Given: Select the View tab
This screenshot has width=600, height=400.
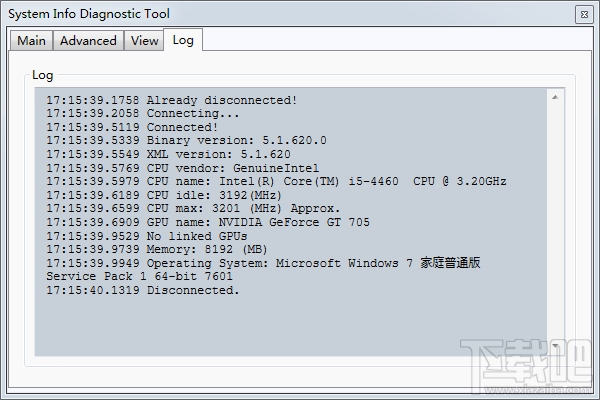Looking at the screenshot, I should pyautogui.click(x=144, y=41).
